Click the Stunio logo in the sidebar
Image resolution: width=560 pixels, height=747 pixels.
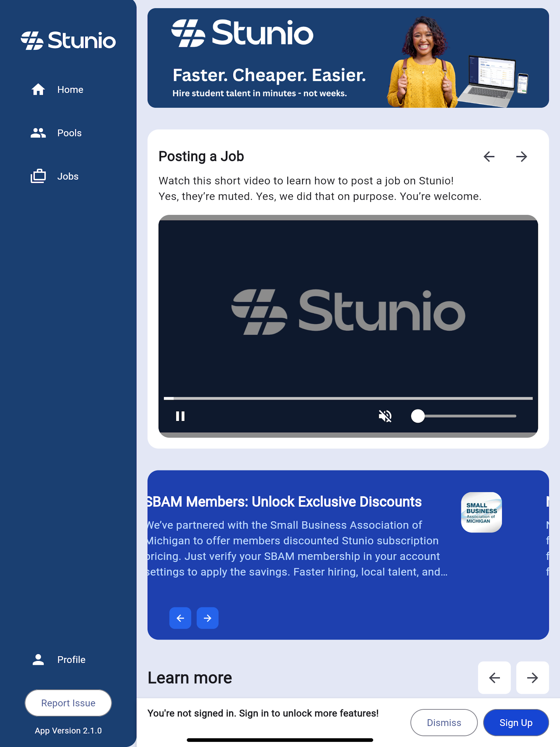[x=68, y=40]
